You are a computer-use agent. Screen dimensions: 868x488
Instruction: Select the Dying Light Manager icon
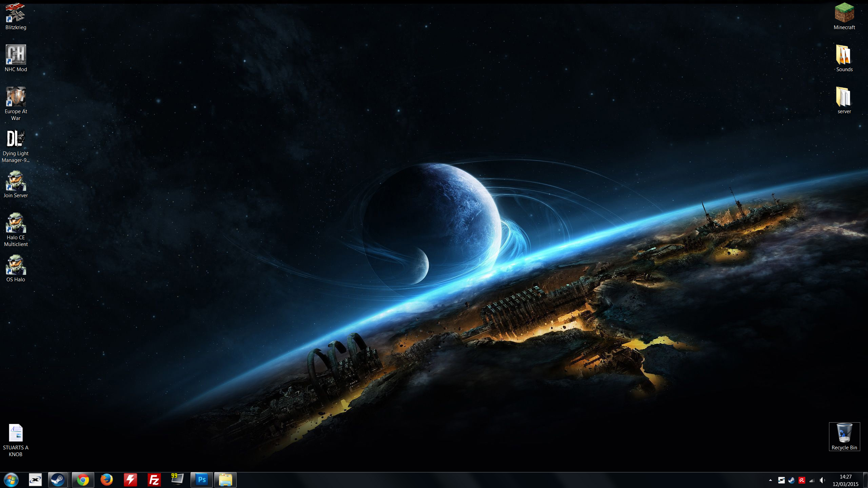[16, 146]
